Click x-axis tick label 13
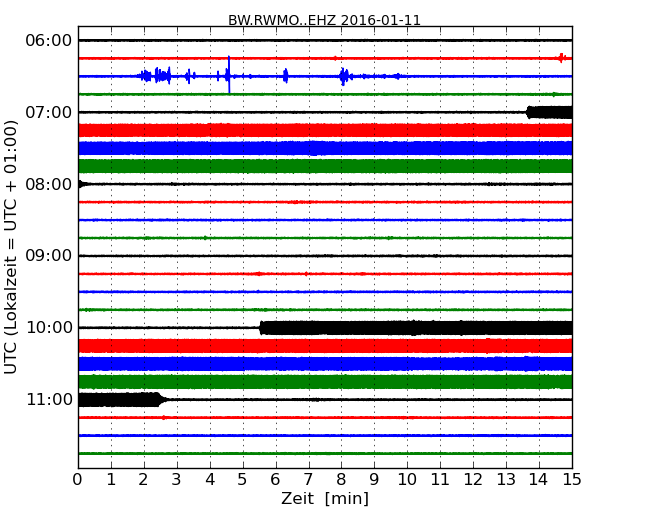This screenshot has height=520, width=650. click(x=506, y=479)
